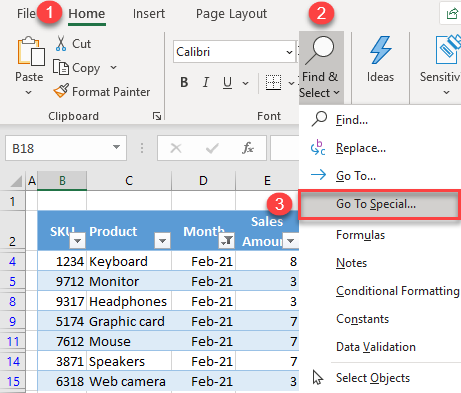Select row 4 header
The image size is (461, 393).
point(12,261)
